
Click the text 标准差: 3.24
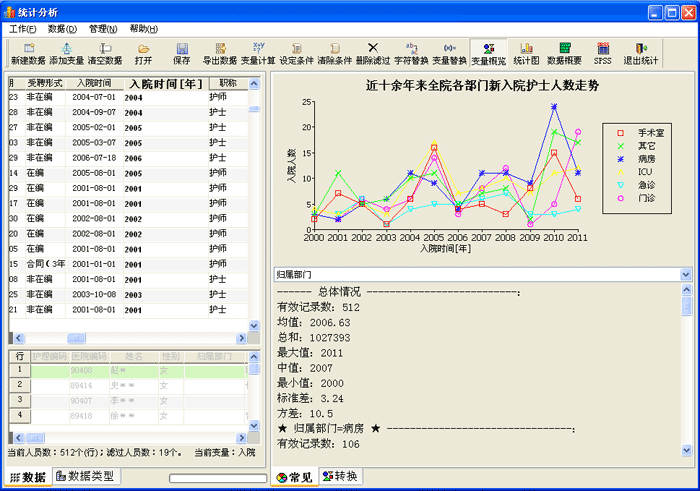pos(310,398)
